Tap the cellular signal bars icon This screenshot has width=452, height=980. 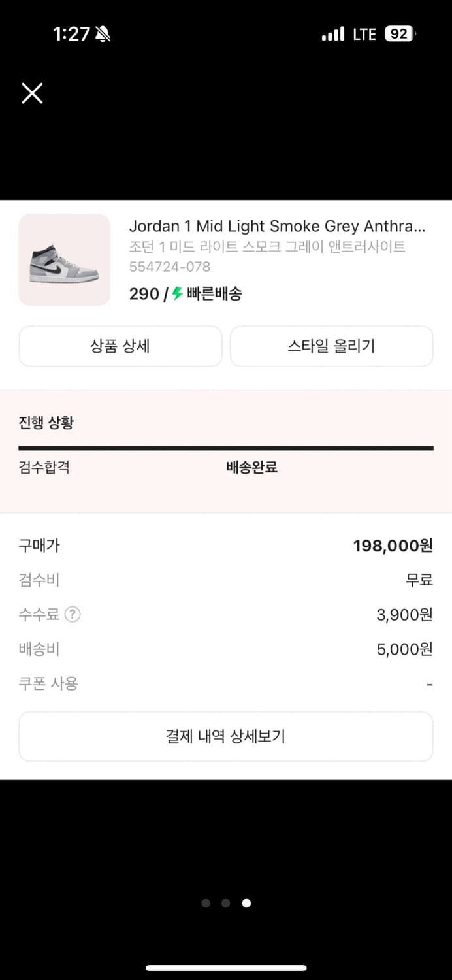coord(333,33)
